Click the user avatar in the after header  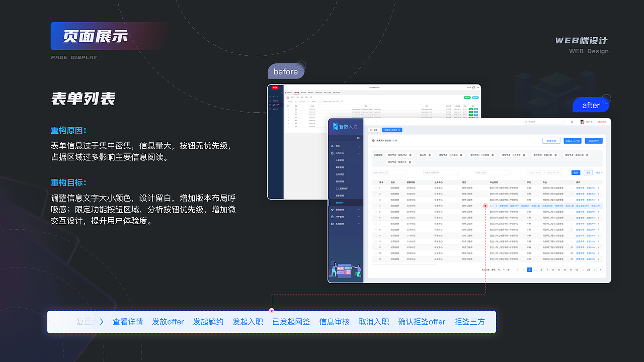tap(582, 122)
